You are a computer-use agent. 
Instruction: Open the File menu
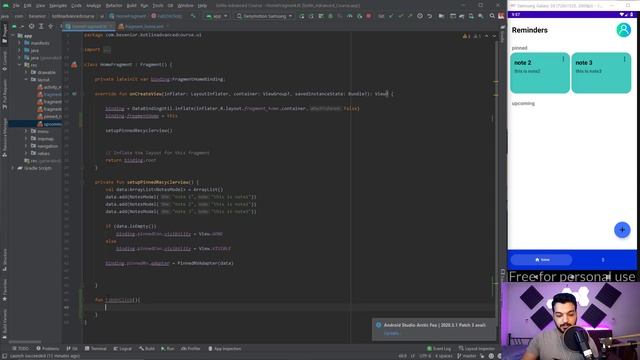coord(16,6)
